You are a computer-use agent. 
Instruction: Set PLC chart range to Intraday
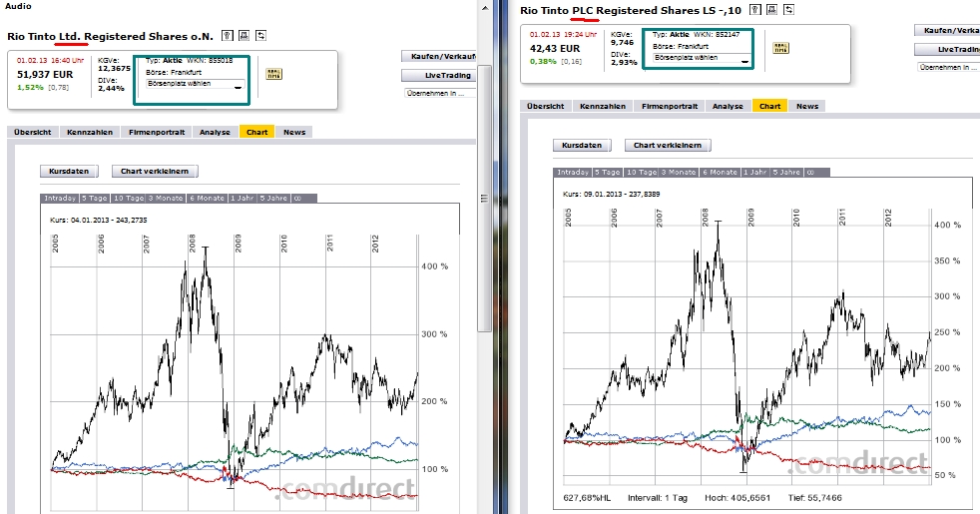[x=573, y=172]
